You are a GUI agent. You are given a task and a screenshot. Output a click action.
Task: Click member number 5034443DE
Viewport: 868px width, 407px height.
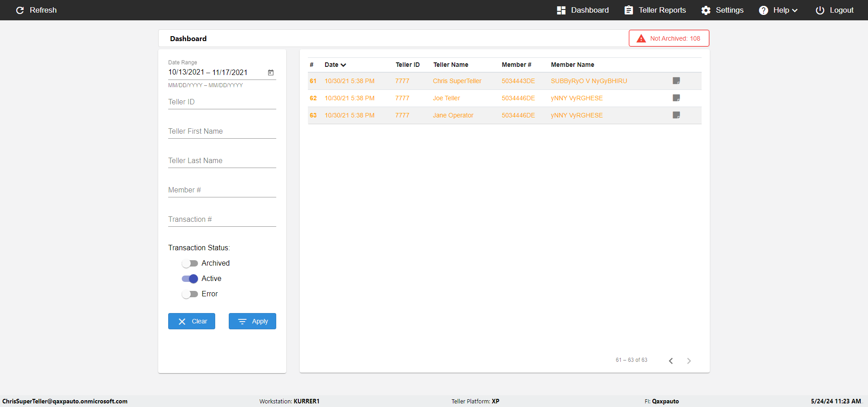[x=518, y=81]
